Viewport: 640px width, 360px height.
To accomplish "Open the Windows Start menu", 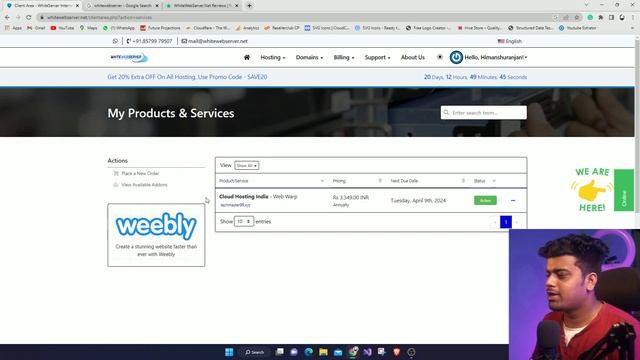I will [x=229, y=352].
